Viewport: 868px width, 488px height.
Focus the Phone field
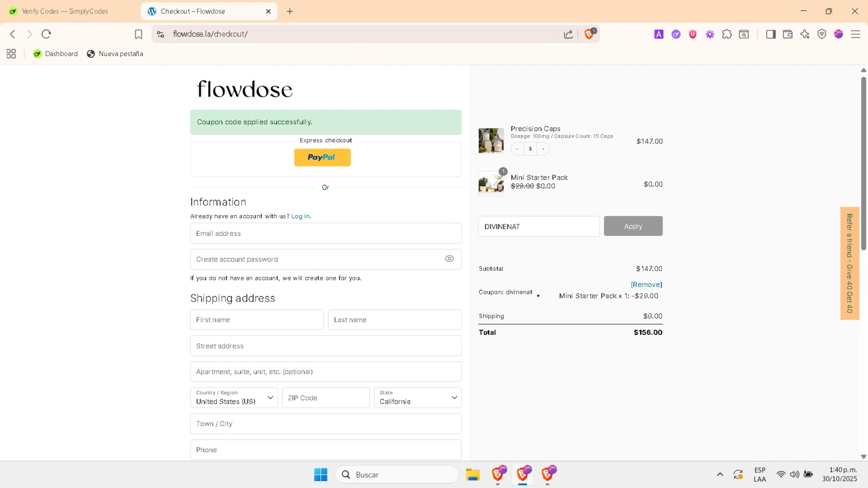coord(326,450)
